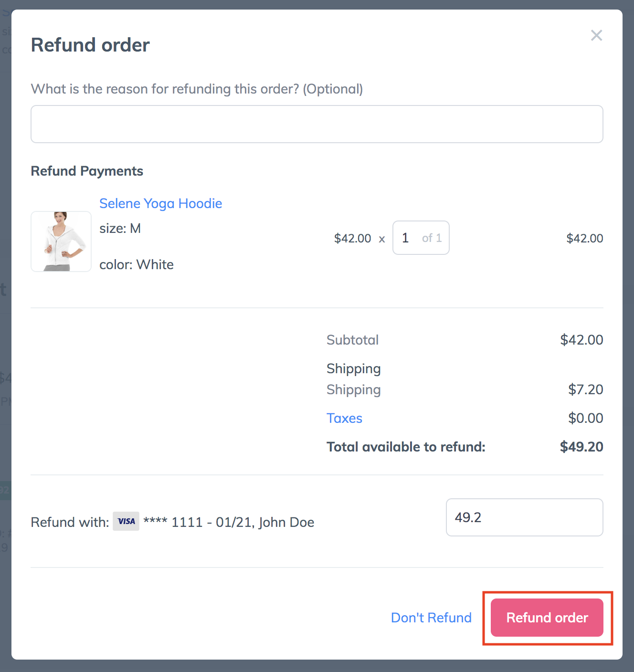
Task: Click the Shipping cost $7.20
Action: [585, 389]
